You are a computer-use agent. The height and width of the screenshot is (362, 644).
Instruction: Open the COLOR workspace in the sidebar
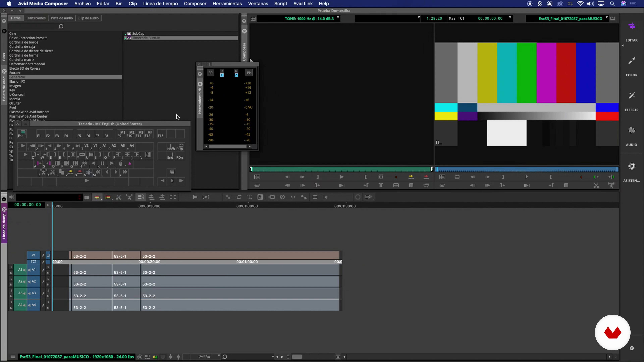pos(631,67)
